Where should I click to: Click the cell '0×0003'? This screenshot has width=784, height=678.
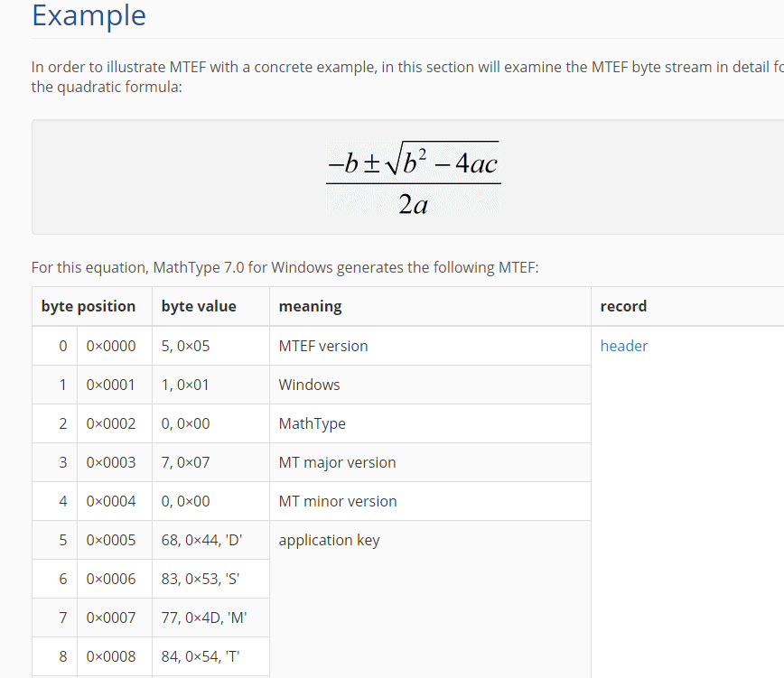(x=115, y=462)
